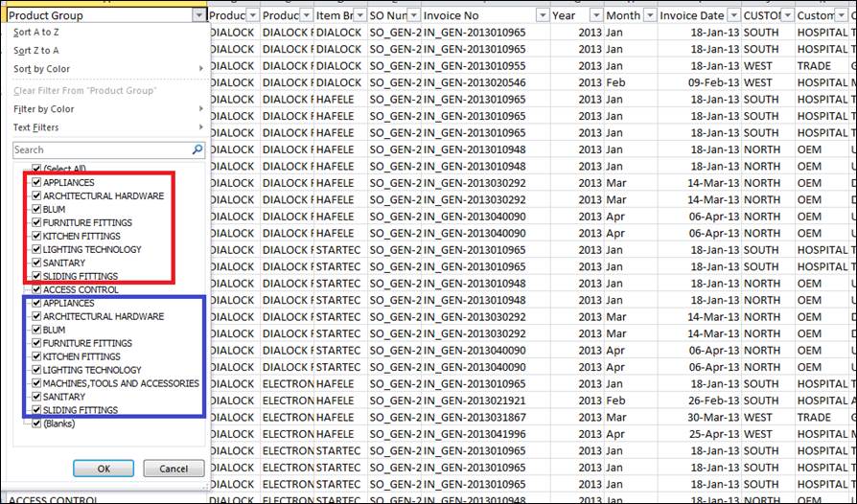Uncheck the (Blanks) checkbox
This screenshot has height=504, width=857.
click(36, 424)
